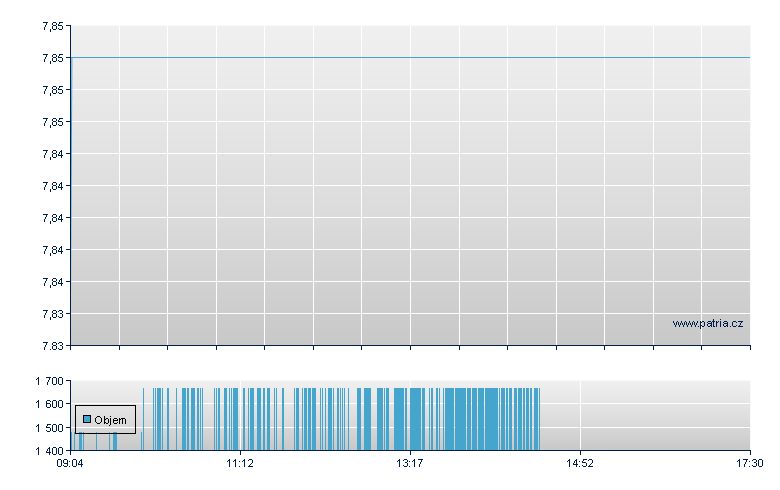Click the 14:52 time axis label

[580, 464]
